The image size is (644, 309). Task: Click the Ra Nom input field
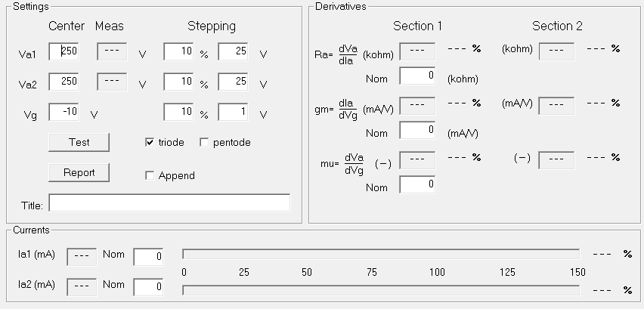point(416,76)
